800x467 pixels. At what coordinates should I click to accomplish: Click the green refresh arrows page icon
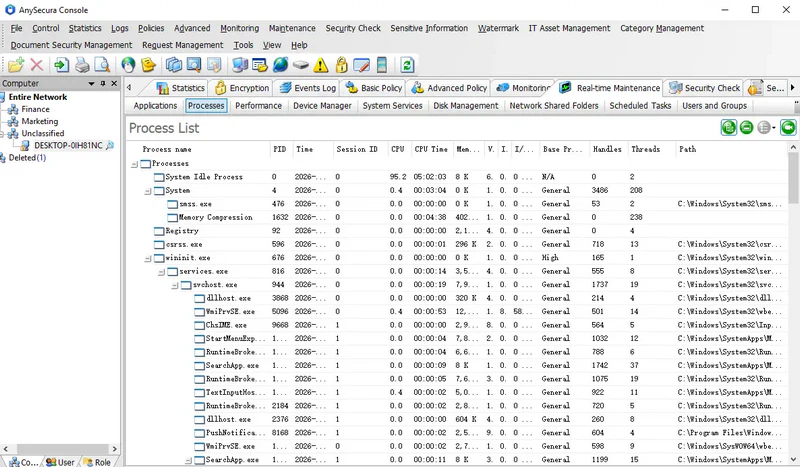click(x=407, y=65)
